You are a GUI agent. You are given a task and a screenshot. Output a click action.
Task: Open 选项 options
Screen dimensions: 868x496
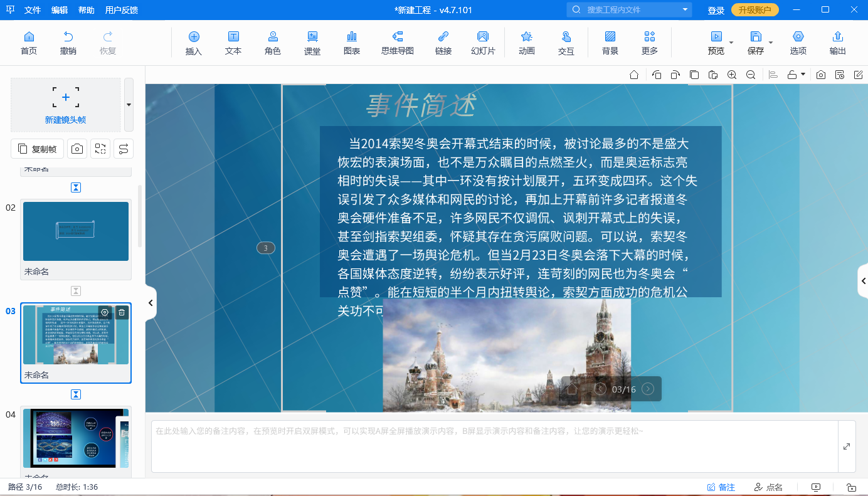(798, 43)
